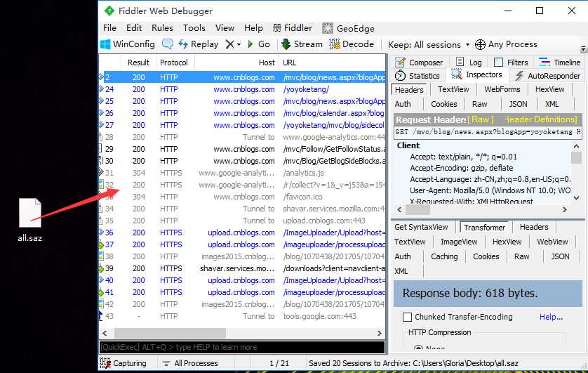
Task: Enable Chunked Transfer-Encoding checkbox
Action: [x=407, y=317]
